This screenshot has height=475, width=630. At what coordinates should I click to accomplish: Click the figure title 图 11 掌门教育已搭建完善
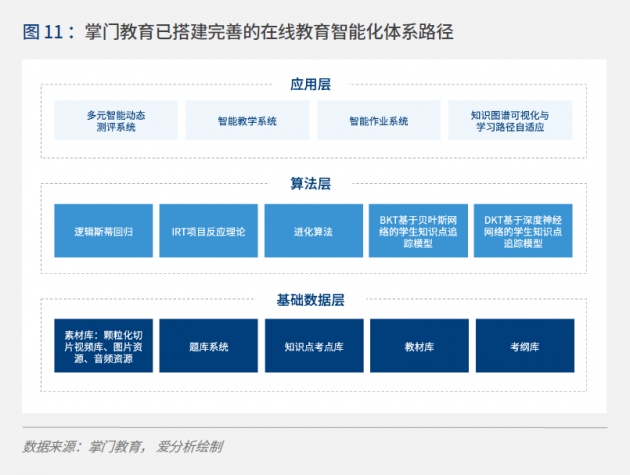(238, 32)
